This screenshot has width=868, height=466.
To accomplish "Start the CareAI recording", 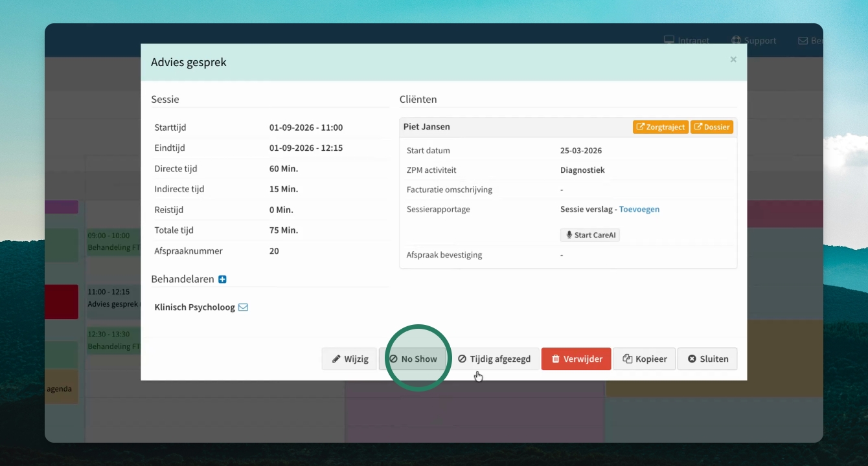I will click(590, 235).
